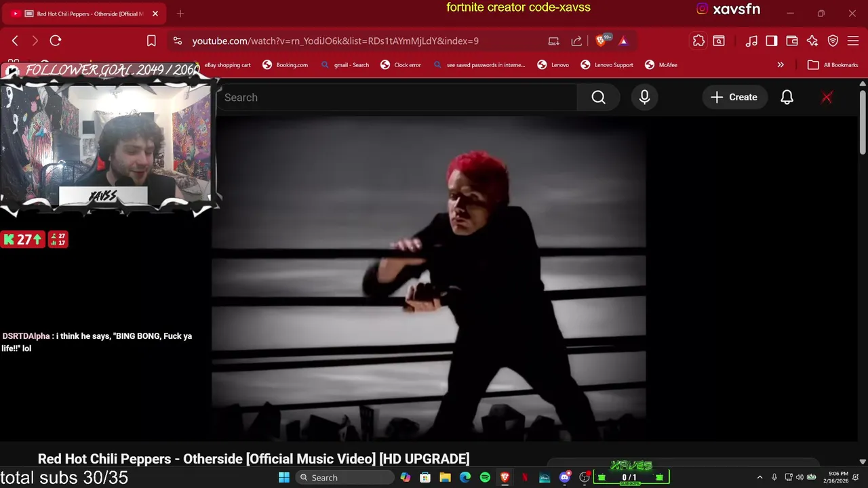Open Discord from the taskbar
This screenshot has height=488, width=868.
[564, 477]
